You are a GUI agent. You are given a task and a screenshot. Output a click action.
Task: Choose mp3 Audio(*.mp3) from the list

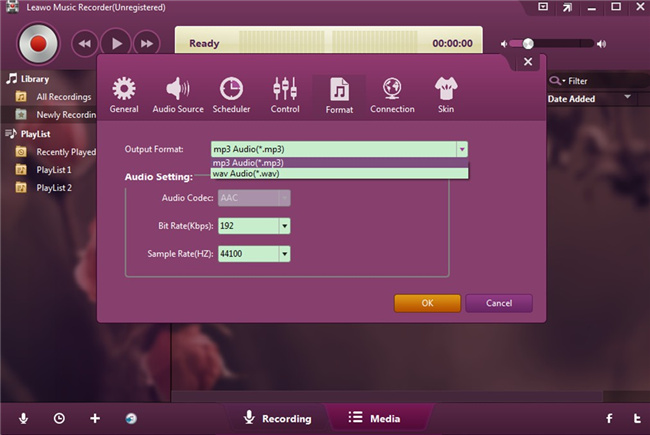point(340,163)
